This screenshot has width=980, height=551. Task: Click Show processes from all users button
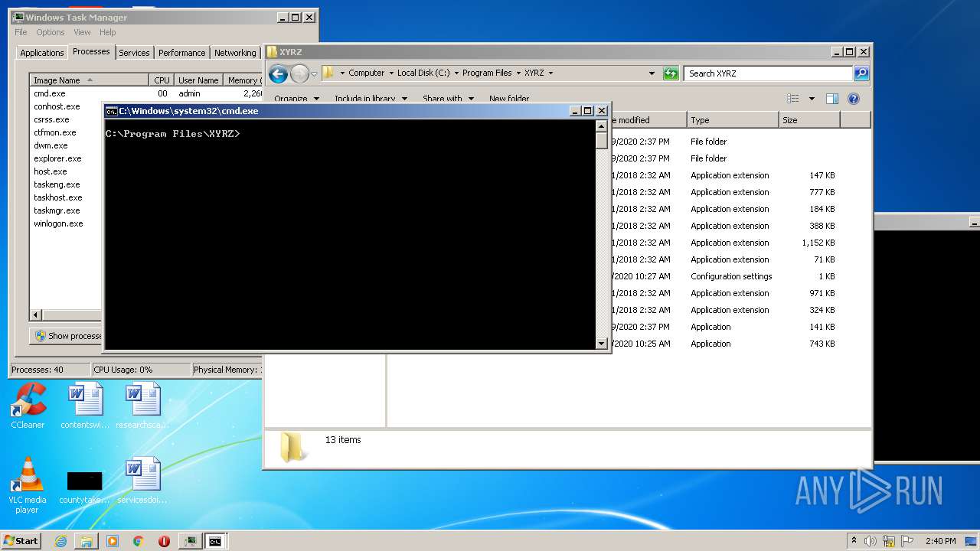67,336
